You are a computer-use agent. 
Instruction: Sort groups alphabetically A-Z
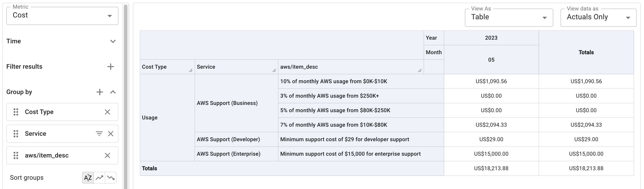coord(88,178)
